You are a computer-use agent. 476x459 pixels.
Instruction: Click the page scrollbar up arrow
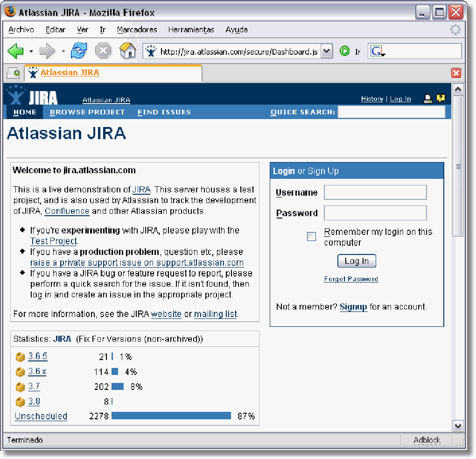pyautogui.click(x=458, y=89)
